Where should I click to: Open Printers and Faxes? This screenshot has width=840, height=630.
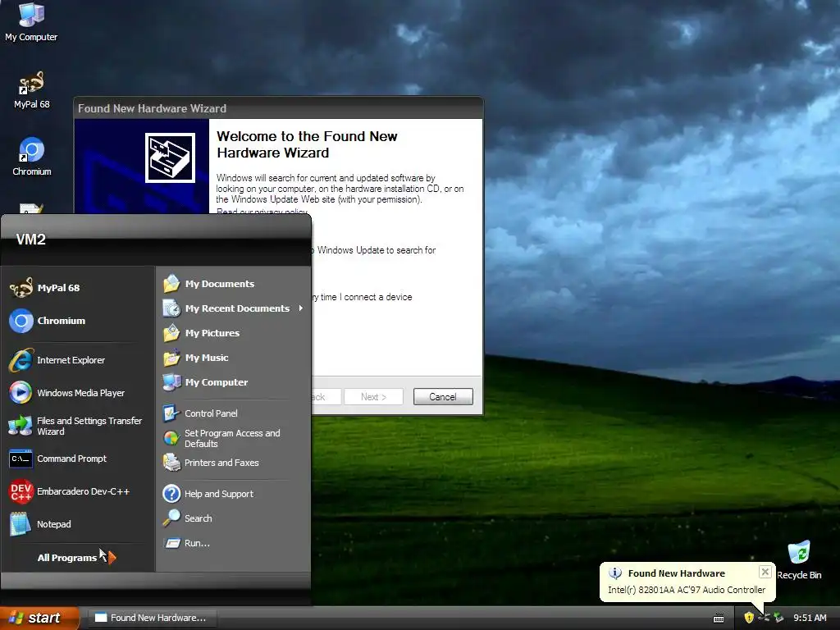coord(233,463)
